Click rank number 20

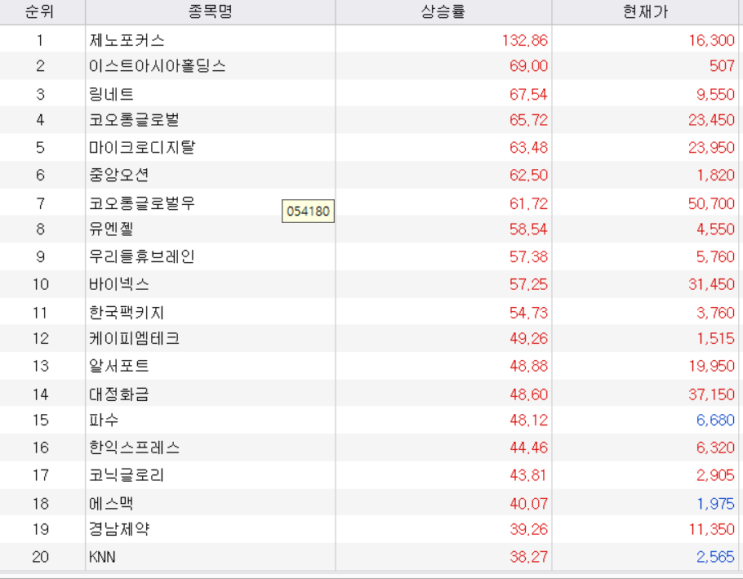pos(40,557)
